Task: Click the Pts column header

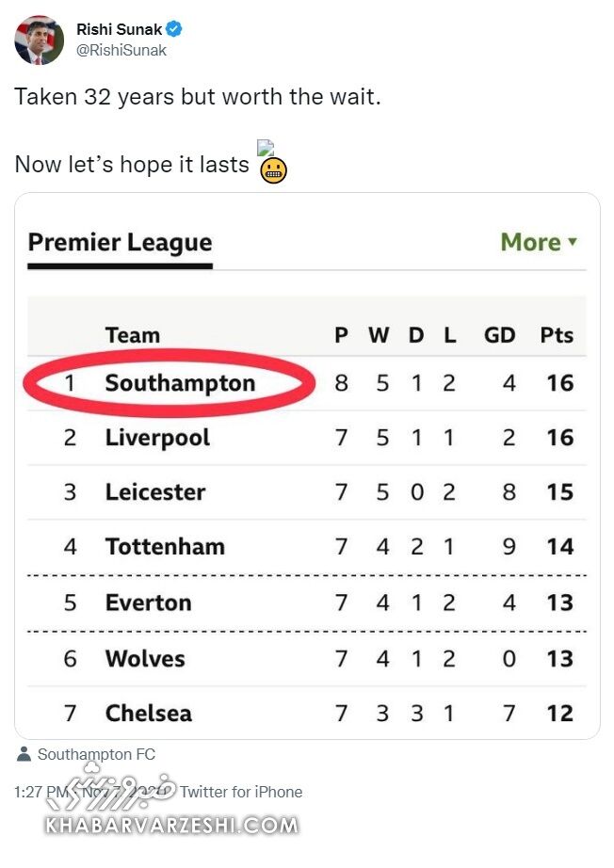Action: [x=557, y=335]
